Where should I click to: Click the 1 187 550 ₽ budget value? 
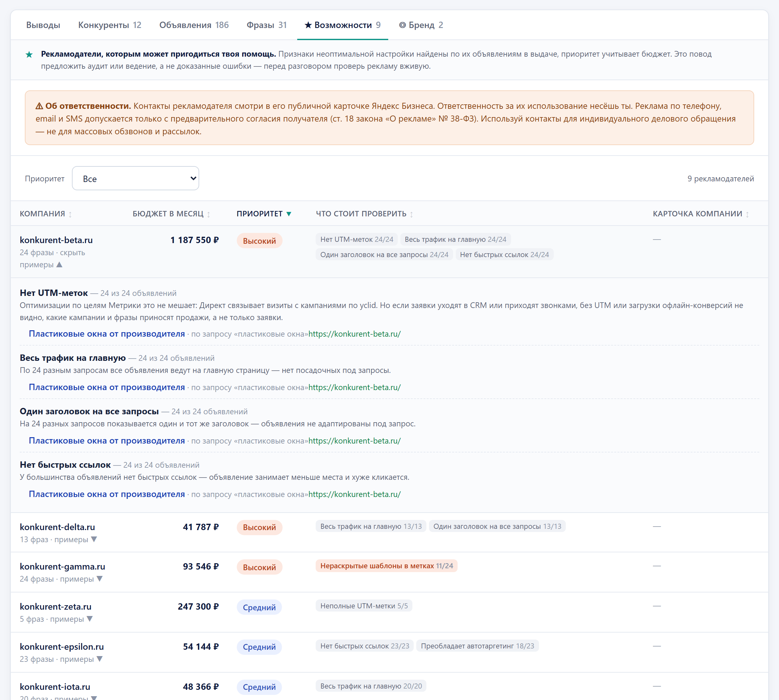[195, 240]
